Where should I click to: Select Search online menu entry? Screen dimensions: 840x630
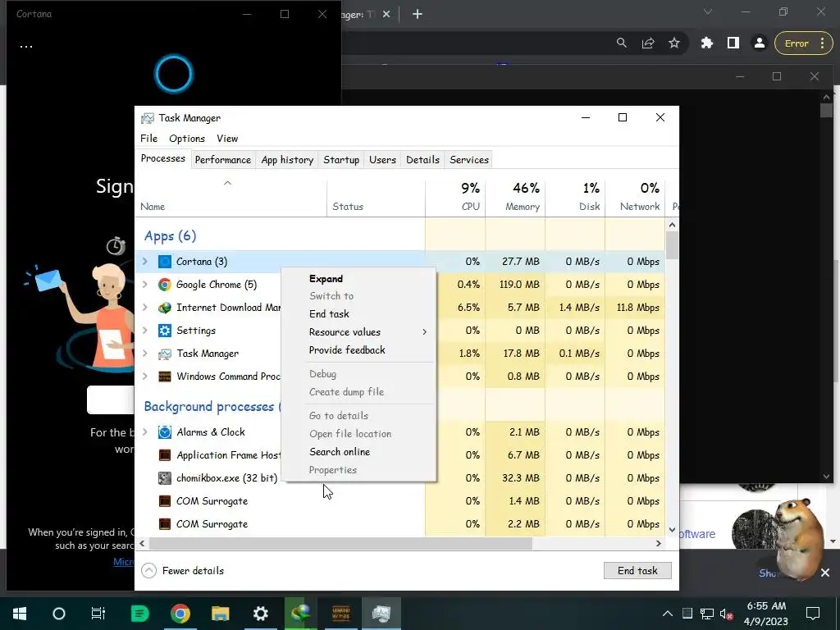pyautogui.click(x=359, y=452)
